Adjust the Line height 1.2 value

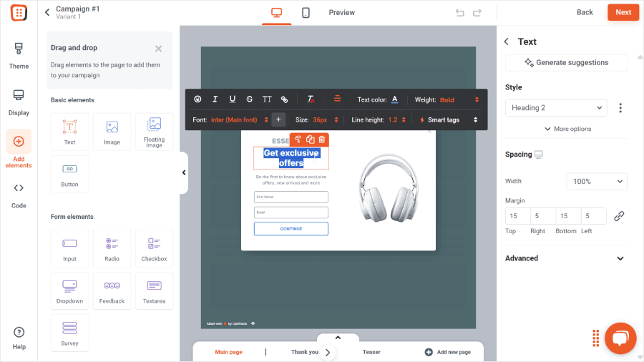tap(396, 120)
